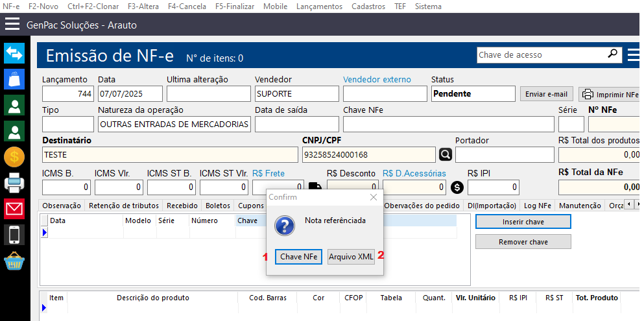The width and height of the screenshot is (644, 321).
Task: Click the magnifier icon next to CNPJ/CPF
Action: click(445, 154)
